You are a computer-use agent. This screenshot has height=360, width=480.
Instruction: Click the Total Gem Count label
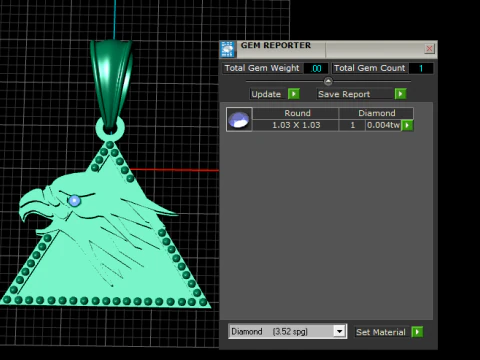pos(369,68)
